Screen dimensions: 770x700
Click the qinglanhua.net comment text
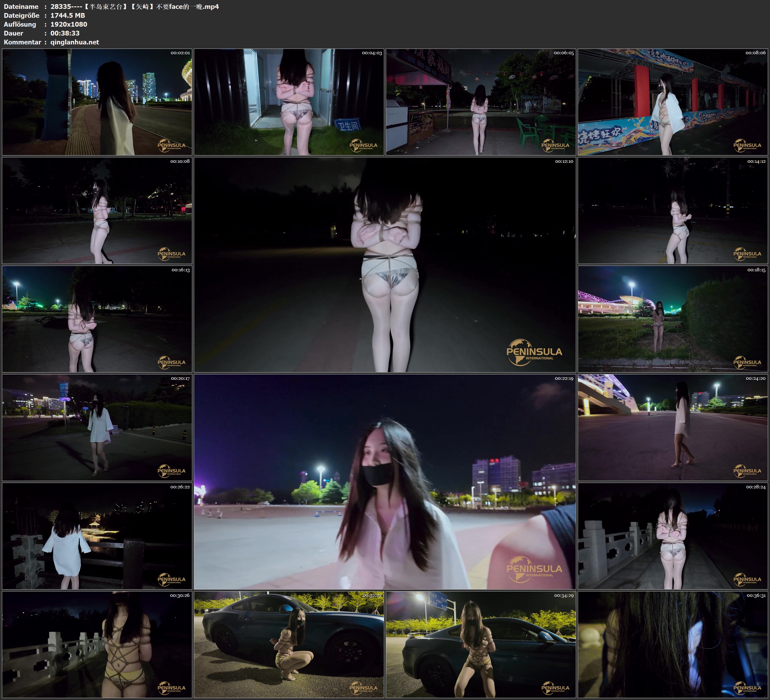tap(75, 42)
